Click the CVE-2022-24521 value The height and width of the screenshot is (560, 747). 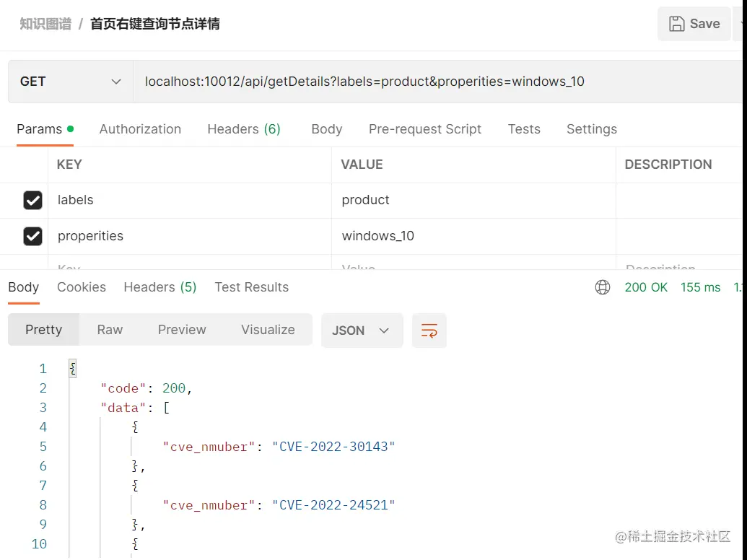coord(333,505)
